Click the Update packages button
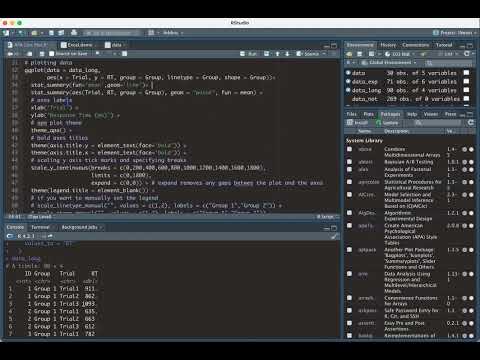Image resolution: width=480 pixels, height=360 pixels. tap(387, 123)
